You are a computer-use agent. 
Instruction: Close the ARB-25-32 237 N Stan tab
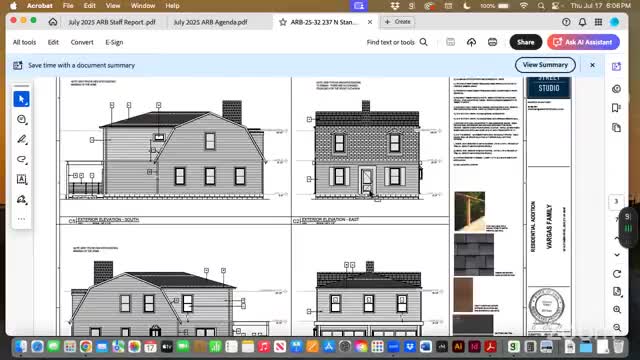click(370, 22)
